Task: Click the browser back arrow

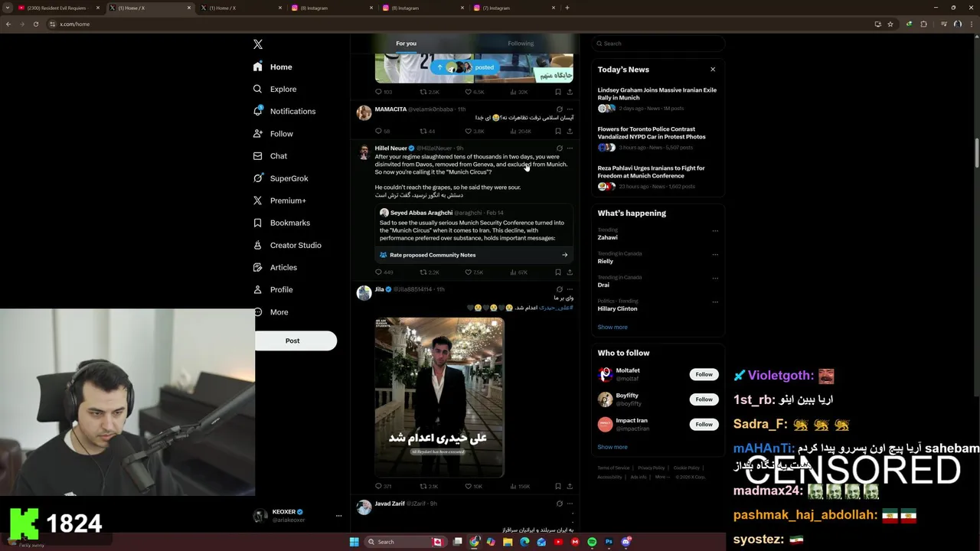Action: click(x=8, y=24)
